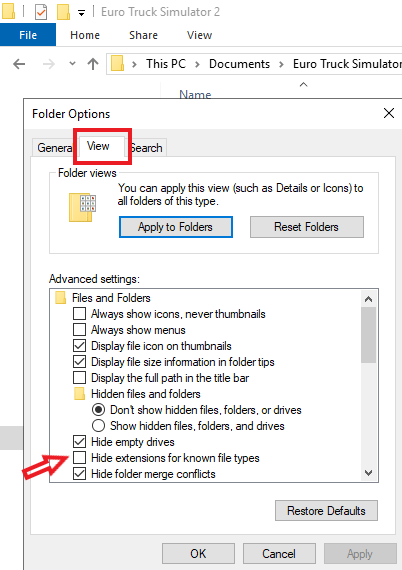Click the Folder views icon image
402x570 pixels.
coord(83,207)
